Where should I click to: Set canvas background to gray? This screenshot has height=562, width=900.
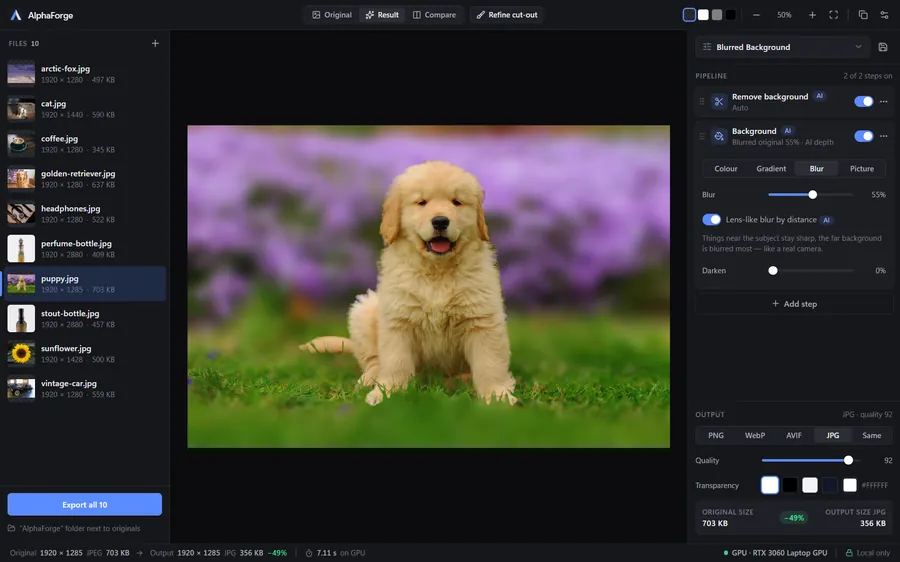point(717,15)
